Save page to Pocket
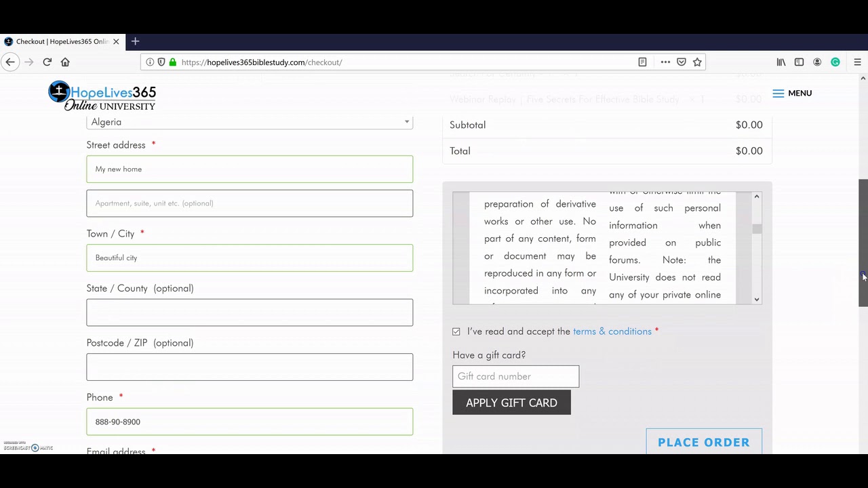Screen dimensions: 868x488 682,62
